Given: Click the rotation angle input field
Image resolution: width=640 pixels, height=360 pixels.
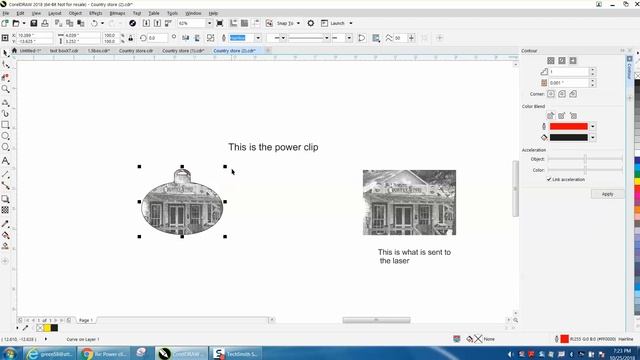Looking at the screenshot, I should click(157, 38).
